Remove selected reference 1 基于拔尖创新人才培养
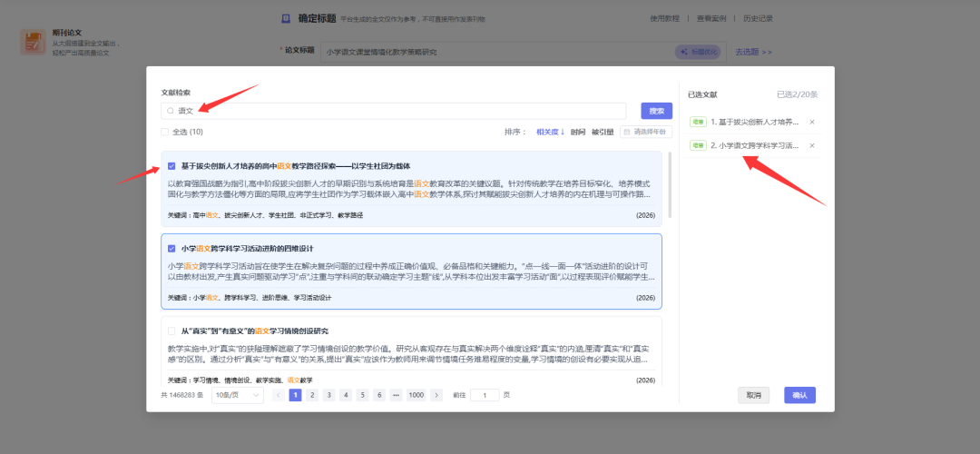Image resolution: width=980 pixels, height=454 pixels. 812,122
